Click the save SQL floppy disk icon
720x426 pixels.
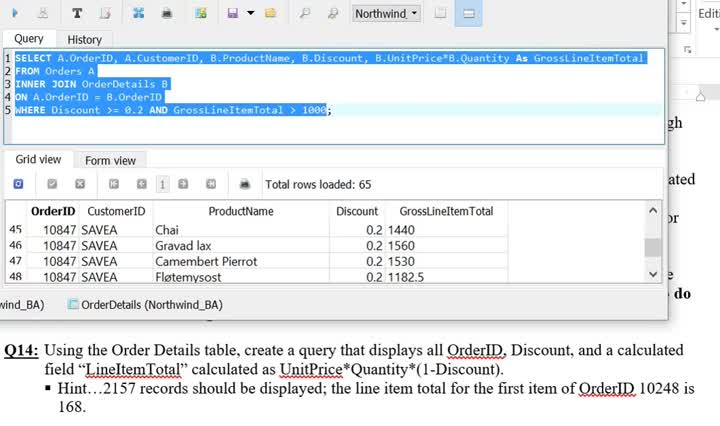(x=233, y=13)
